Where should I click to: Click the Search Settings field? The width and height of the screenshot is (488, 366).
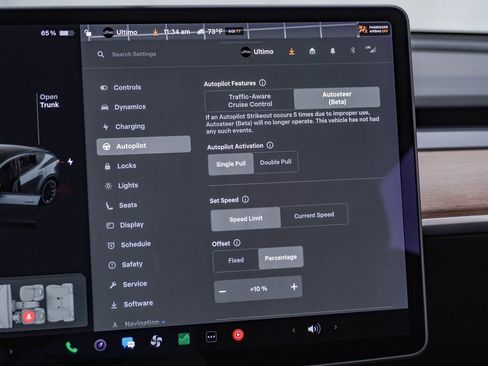pos(134,54)
